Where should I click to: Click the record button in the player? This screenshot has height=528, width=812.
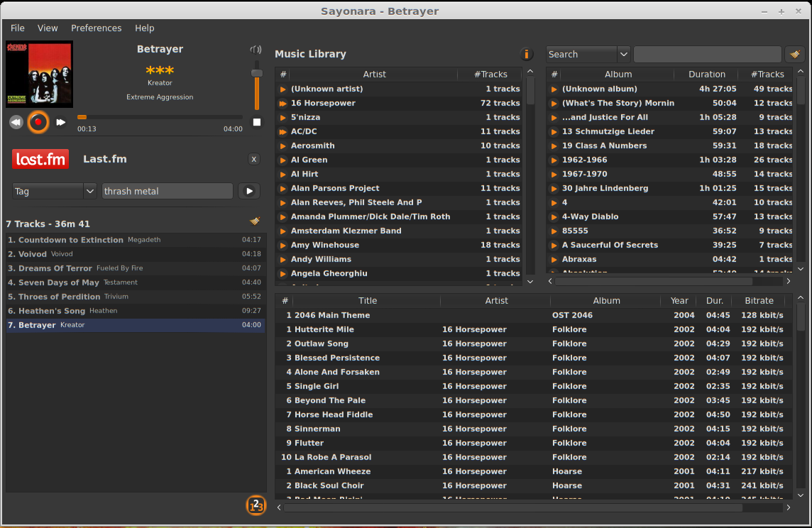click(x=38, y=122)
